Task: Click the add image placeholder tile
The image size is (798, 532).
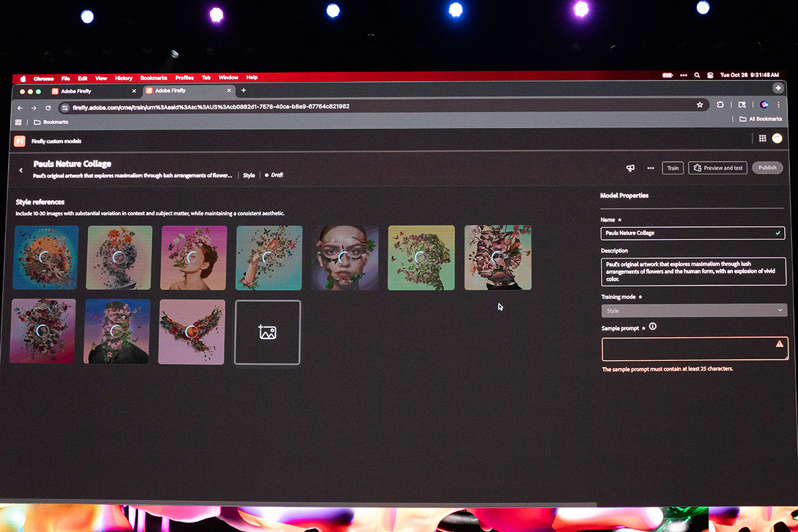Action: point(267,332)
